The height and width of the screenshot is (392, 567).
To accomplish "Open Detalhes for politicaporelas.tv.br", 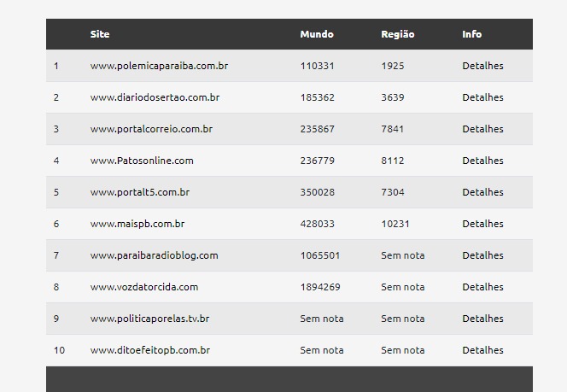I will coord(482,319).
